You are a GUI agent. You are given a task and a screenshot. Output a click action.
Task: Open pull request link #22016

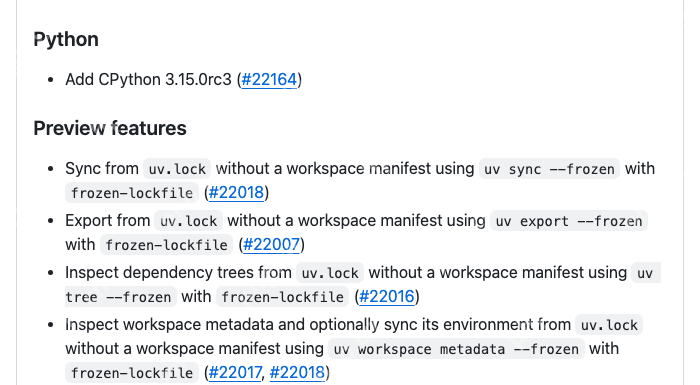387,296
